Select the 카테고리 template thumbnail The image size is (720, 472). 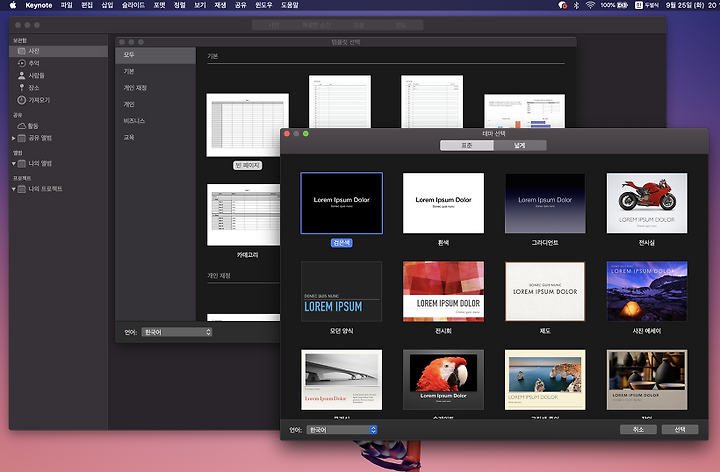(x=243, y=215)
